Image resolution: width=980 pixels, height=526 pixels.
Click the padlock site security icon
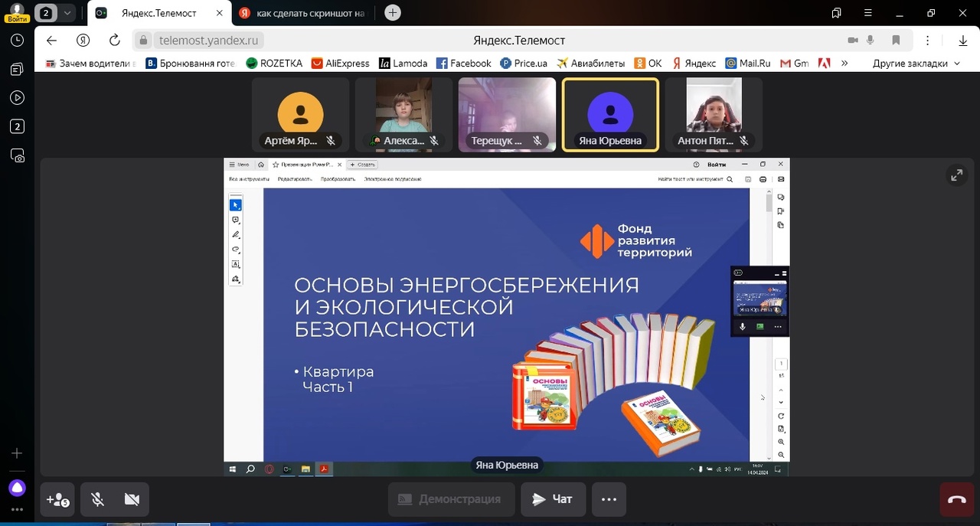143,41
